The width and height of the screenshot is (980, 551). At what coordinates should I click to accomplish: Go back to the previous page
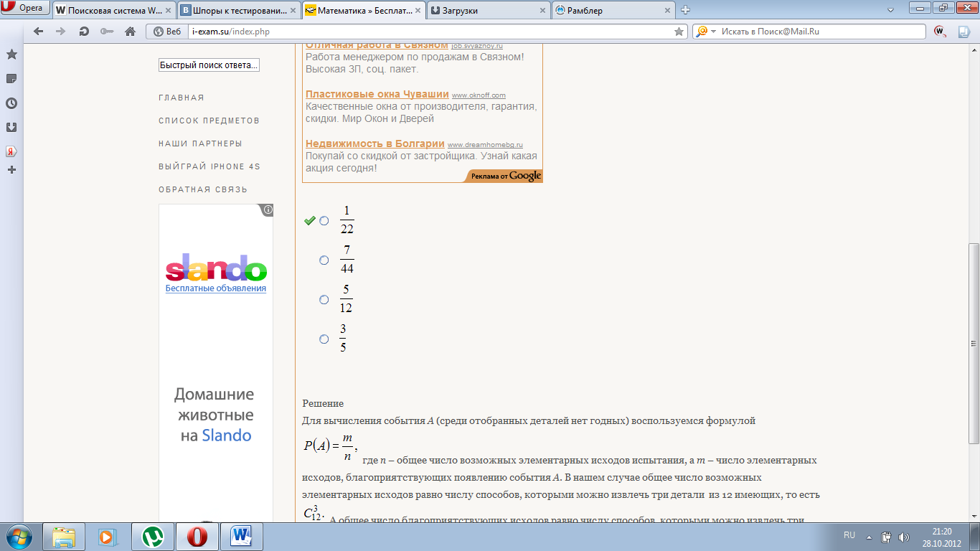point(39,32)
